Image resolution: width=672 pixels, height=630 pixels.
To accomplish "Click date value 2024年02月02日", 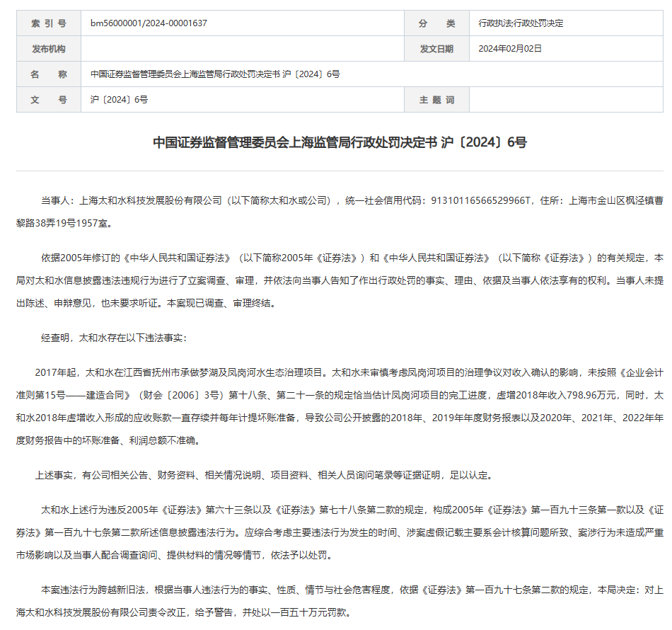I will [510, 49].
